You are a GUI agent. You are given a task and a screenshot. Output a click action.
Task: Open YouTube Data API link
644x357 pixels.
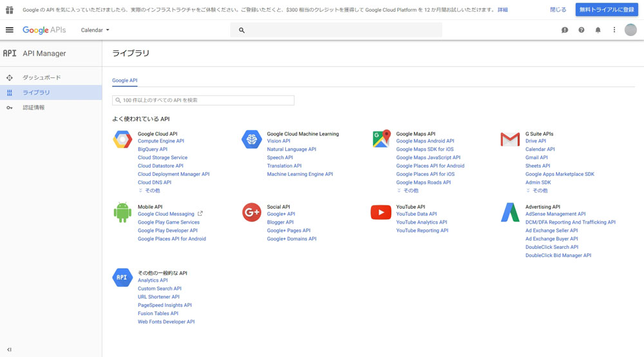417,214
